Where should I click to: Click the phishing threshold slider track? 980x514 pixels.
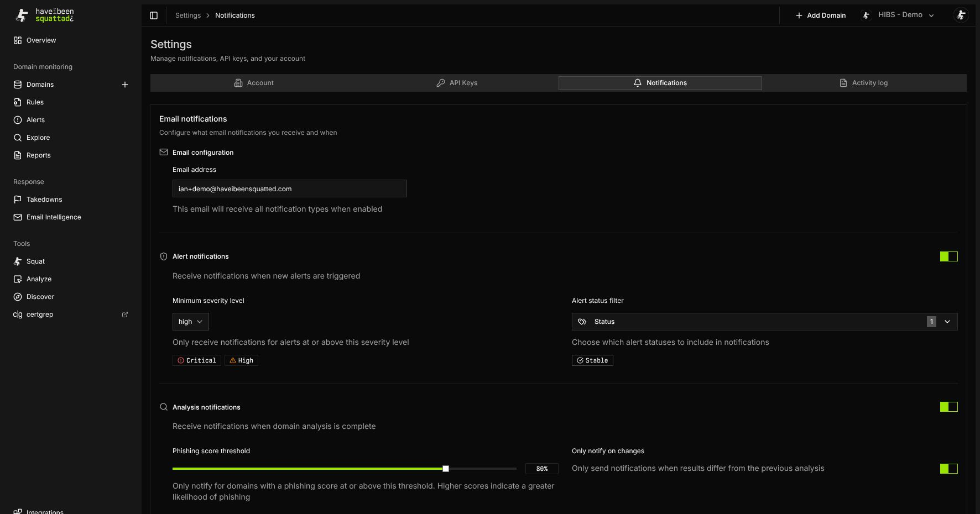tap(345, 469)
